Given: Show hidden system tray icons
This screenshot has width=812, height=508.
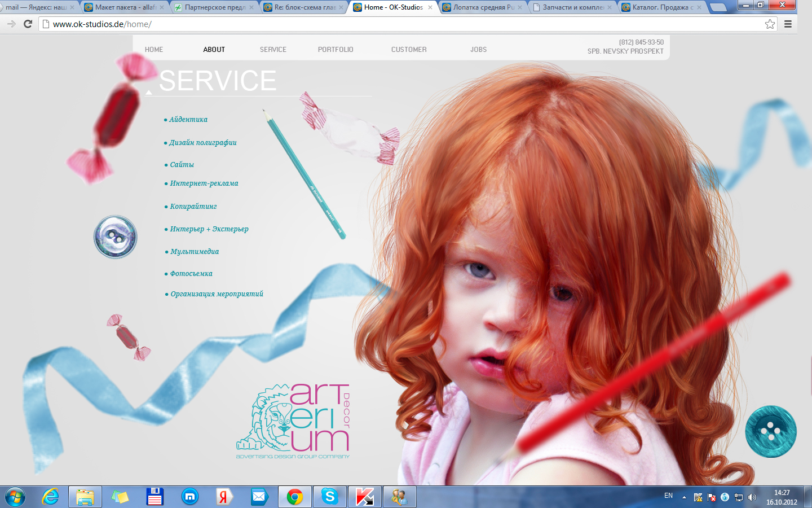Looking at the screenshot, I should [x=684, y=497].
